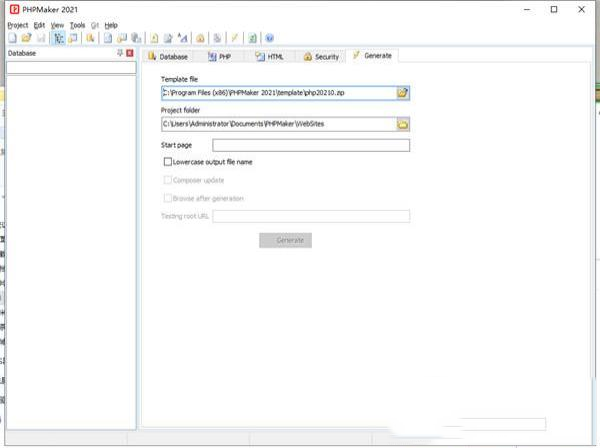Check Browse after generation

(x=167, y=198)
